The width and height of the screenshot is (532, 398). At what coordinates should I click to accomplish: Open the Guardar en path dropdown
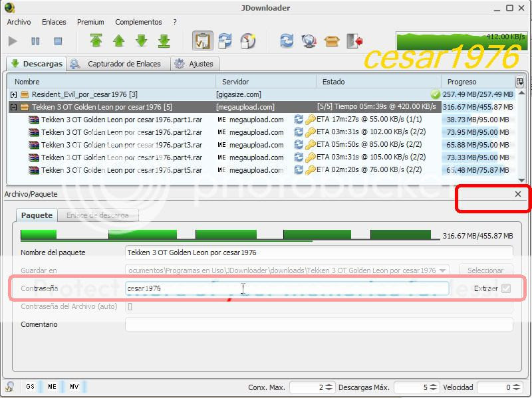click(x=442, y=270)
